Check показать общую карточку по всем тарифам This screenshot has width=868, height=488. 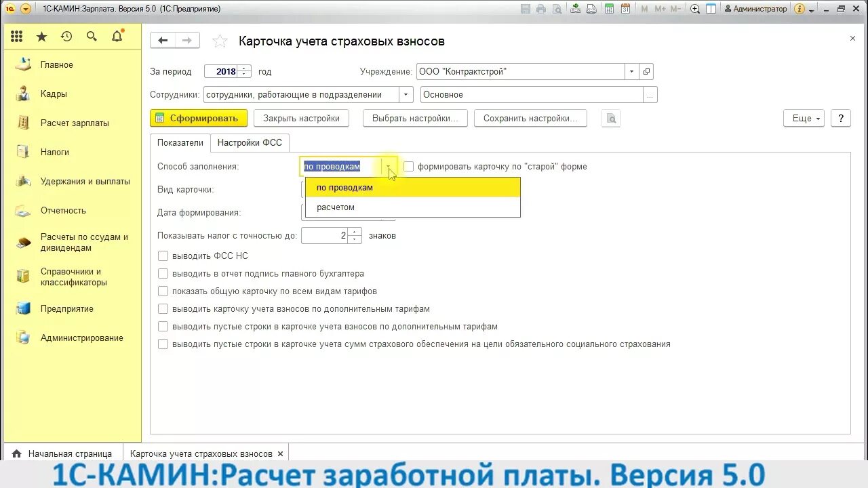(163, 291)
